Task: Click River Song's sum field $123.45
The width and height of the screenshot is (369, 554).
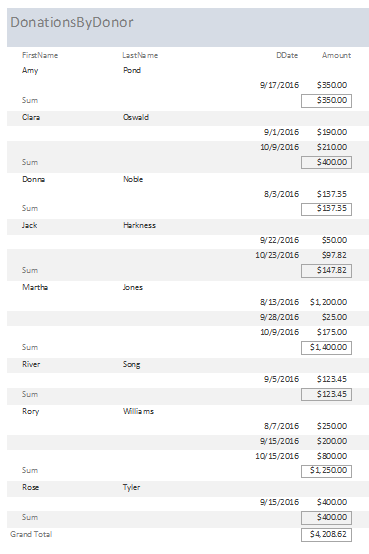Action: tap(326, 394)
